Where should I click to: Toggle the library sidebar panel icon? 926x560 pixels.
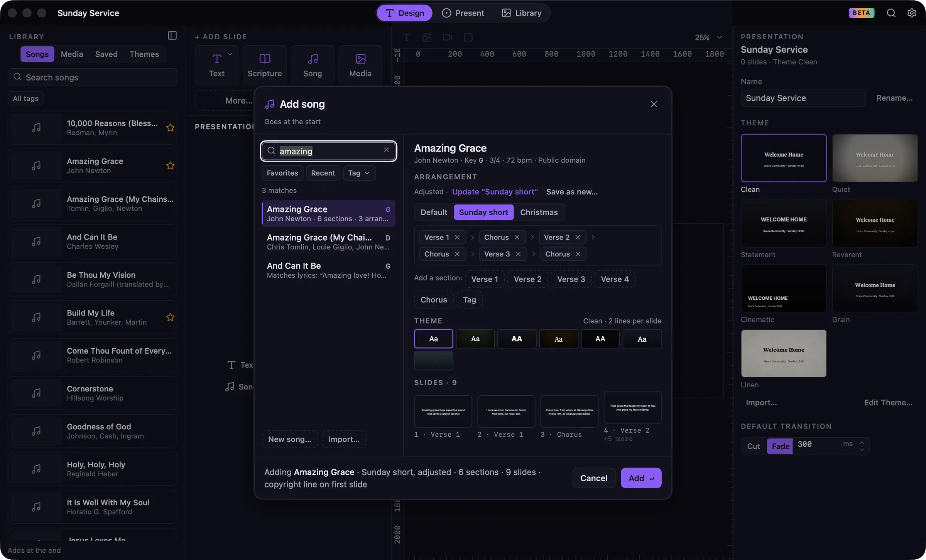172,35
